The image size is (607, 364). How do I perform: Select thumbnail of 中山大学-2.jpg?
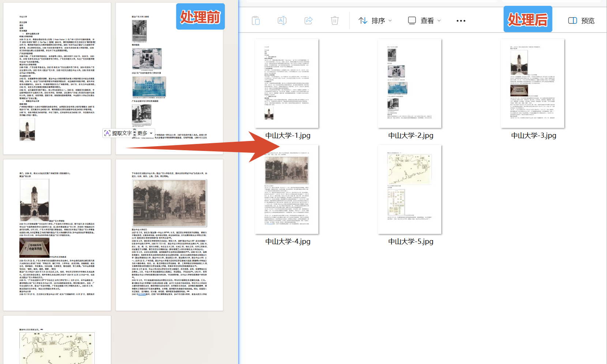(x=410, y=83)
